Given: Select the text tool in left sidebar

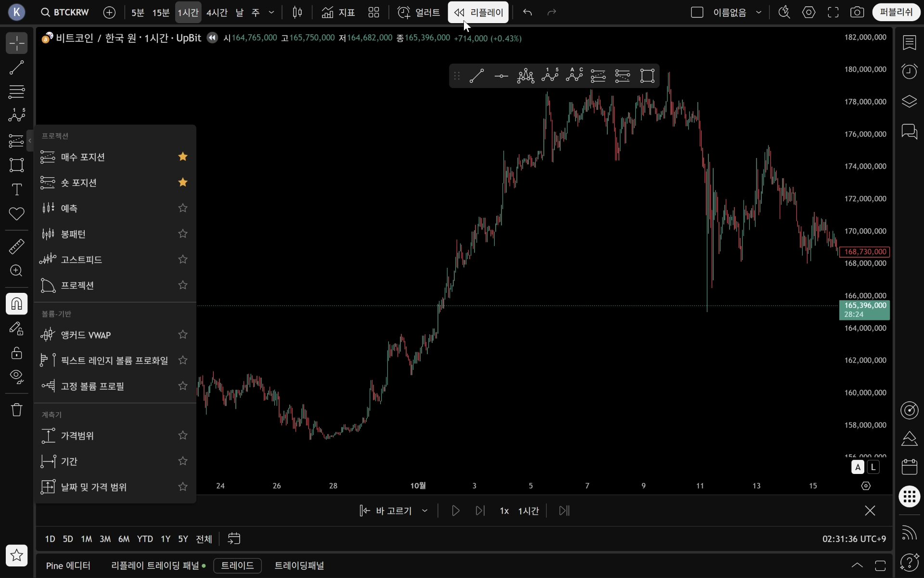Looking at the screenshot, I should click(x=16, y=189).
